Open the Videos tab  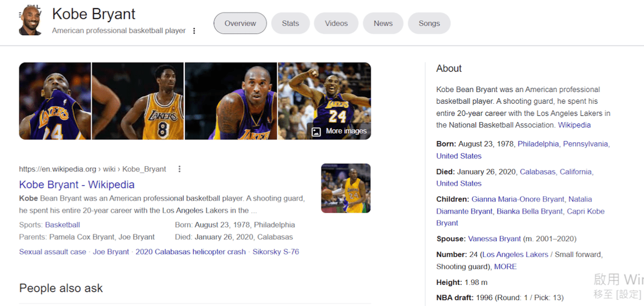click(336, 23)
